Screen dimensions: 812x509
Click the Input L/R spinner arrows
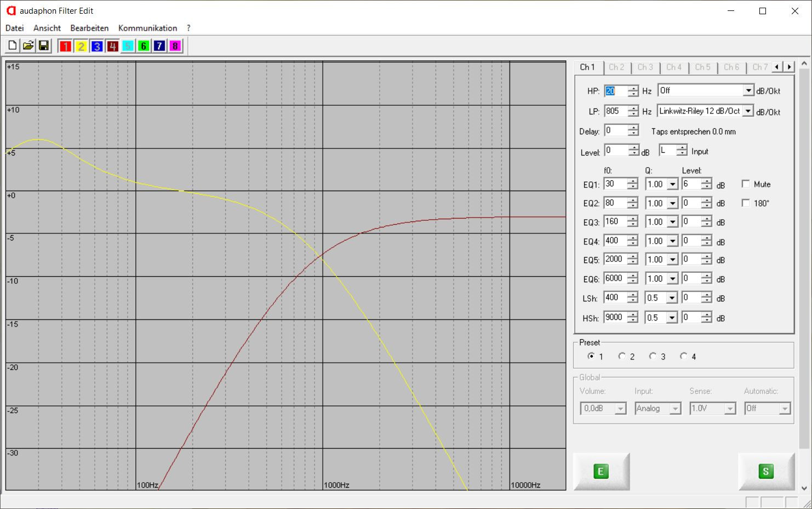682,151
